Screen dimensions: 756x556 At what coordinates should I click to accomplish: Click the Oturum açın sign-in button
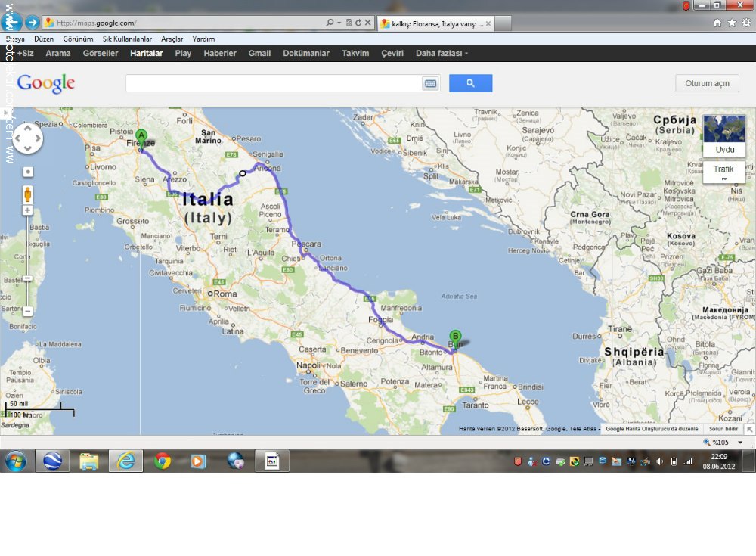[x=708, y=83]
